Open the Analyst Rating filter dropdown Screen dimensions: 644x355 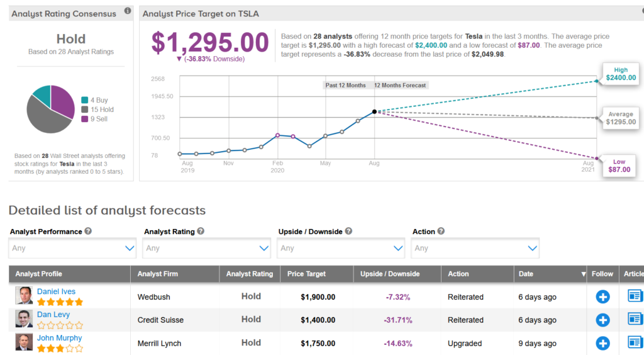(x=206, y=248)
